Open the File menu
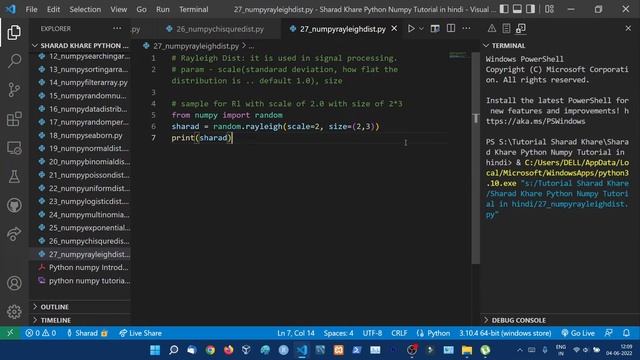This screenshot has height=360, width=640. 31,9
